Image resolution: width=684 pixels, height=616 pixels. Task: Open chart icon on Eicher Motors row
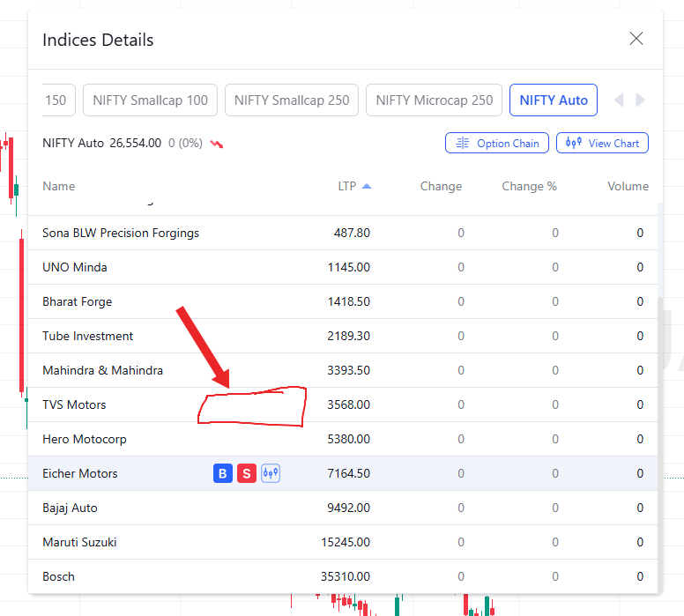[x=271, y=474]
